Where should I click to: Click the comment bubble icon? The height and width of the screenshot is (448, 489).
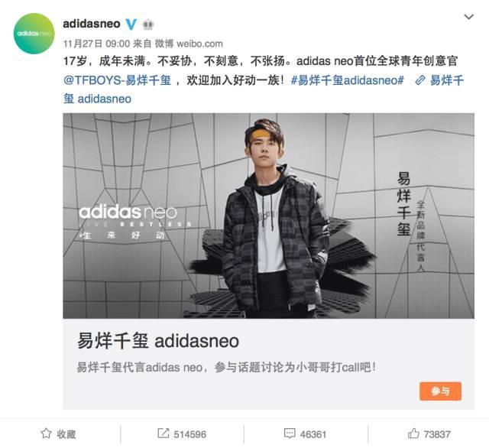point(290,433)
